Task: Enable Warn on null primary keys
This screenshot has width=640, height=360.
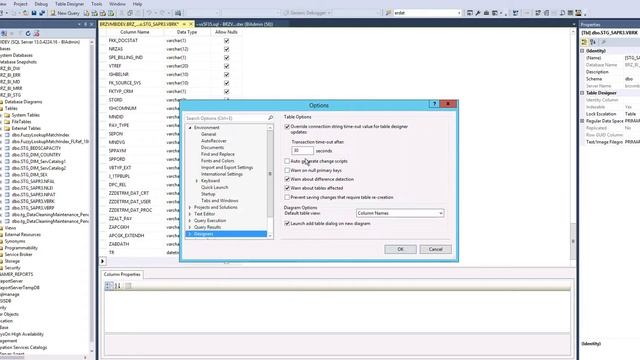Action: (x=287, y=170)
